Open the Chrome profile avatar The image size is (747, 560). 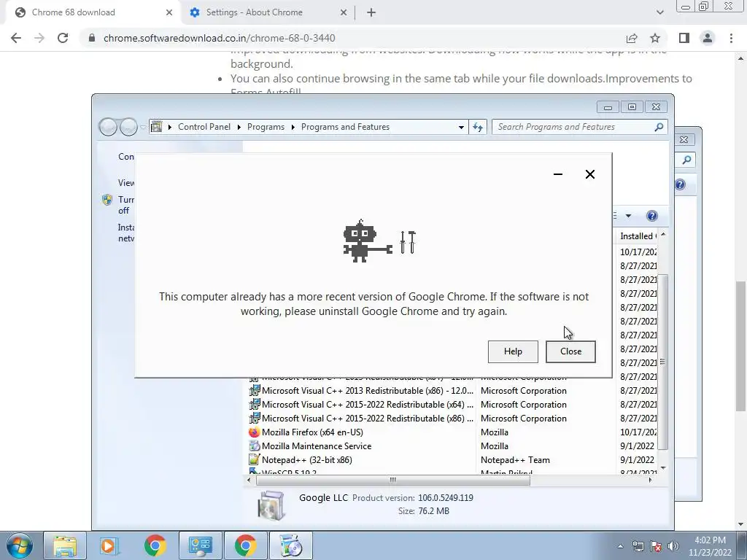pos(708,38)
